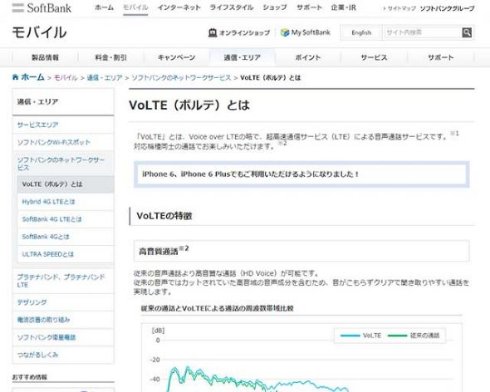The width and height of the screenshot is (490, 392).
Task: Click the SoftBank logo
Action: [x=42, y=8]
